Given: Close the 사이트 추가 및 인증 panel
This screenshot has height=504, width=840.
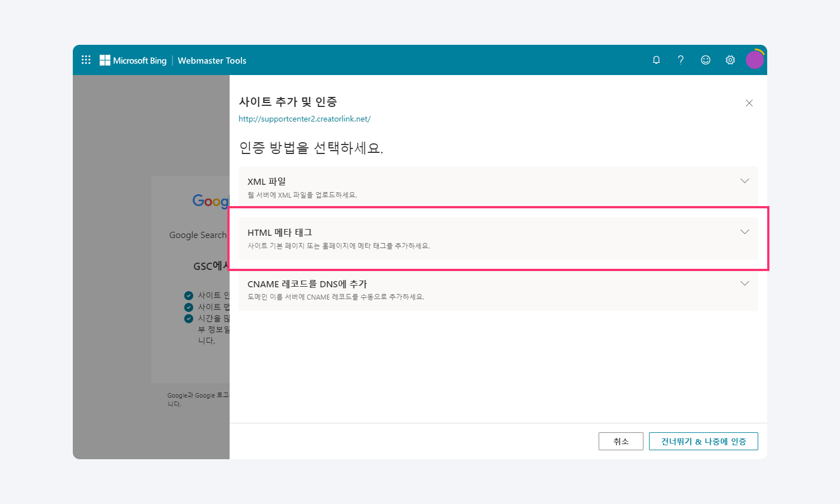Looking at the screenshot, I should pyautogui.click(x=749, y=103).
